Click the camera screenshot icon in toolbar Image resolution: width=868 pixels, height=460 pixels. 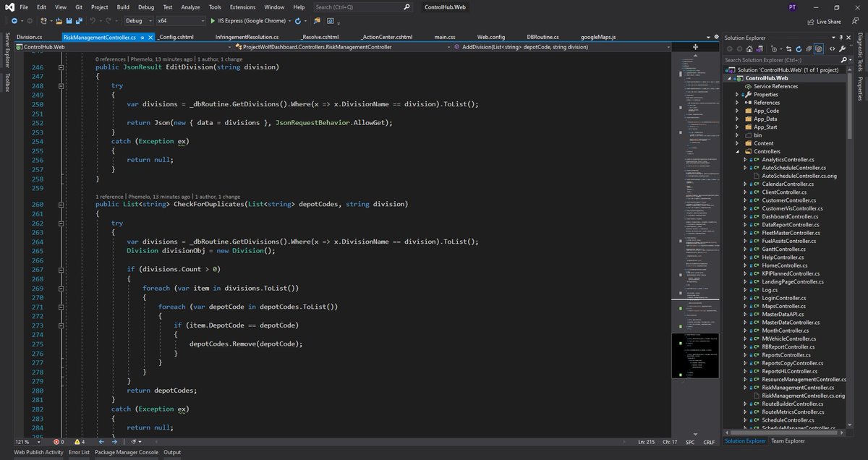tap(330, 21)
